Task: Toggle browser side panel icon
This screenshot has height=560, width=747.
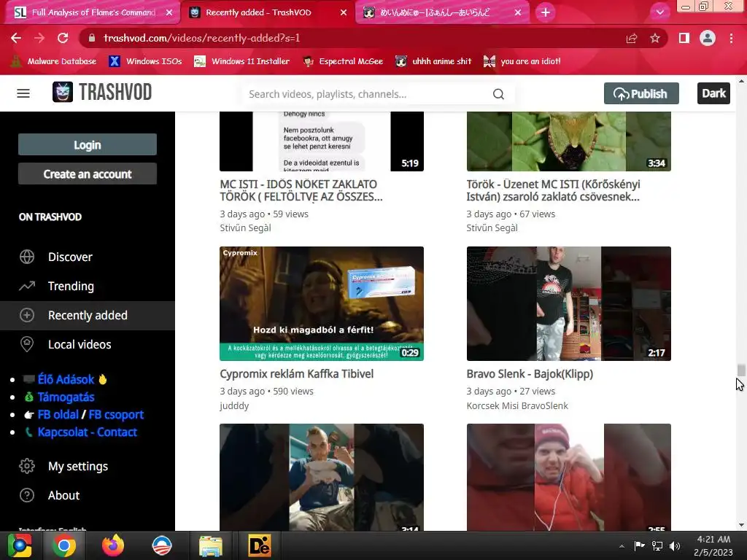Action: tap(684, 38)
